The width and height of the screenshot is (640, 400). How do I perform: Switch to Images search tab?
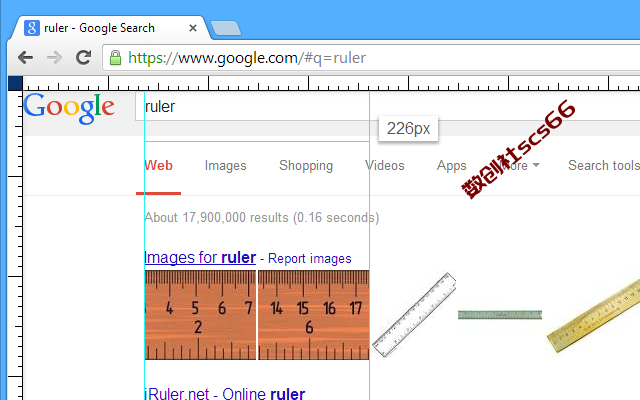pos(225,166)
